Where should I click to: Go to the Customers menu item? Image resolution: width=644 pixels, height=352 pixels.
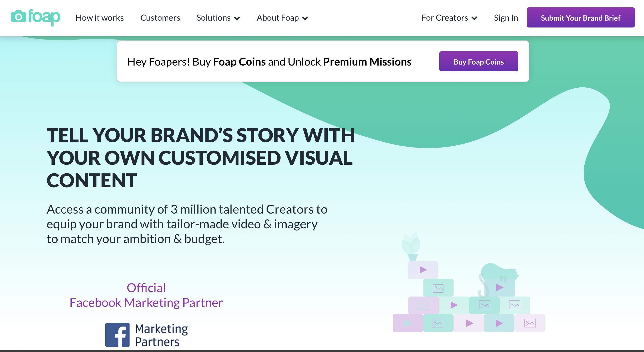pos(160,18)
